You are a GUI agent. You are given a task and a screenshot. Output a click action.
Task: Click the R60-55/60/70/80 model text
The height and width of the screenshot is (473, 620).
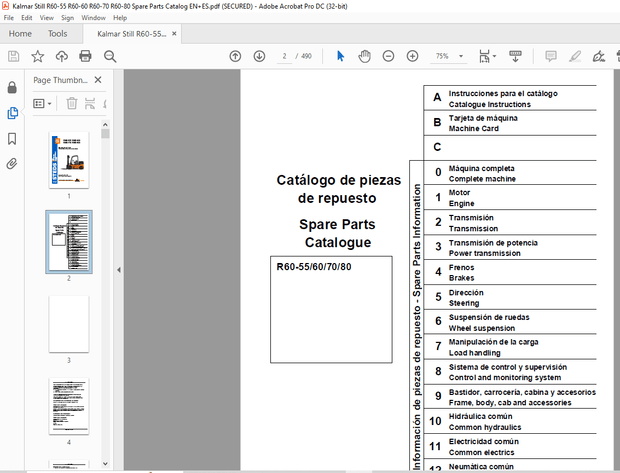[x=314, y=267]
